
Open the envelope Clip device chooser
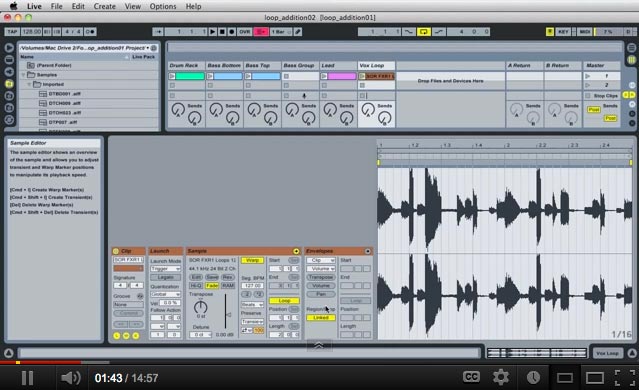click(x=321, y=260)
